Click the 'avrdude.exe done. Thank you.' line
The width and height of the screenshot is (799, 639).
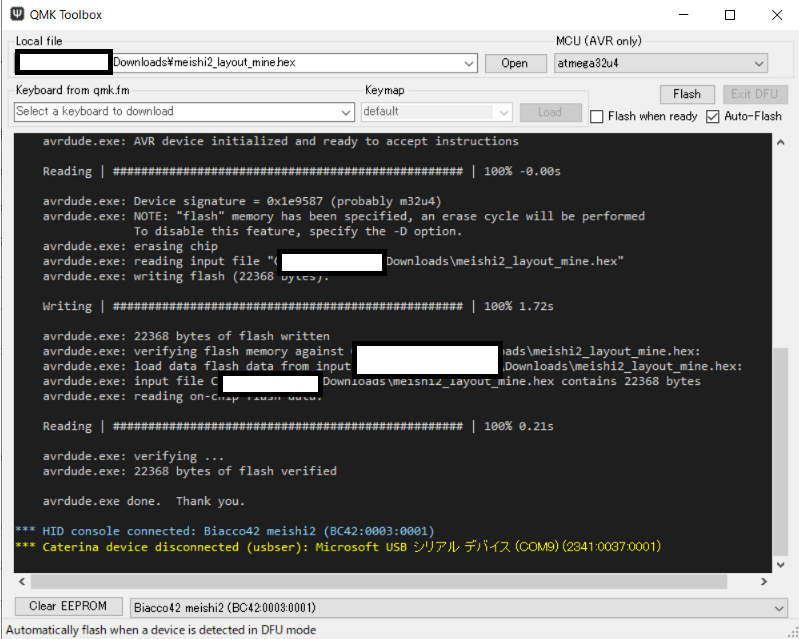144,501
